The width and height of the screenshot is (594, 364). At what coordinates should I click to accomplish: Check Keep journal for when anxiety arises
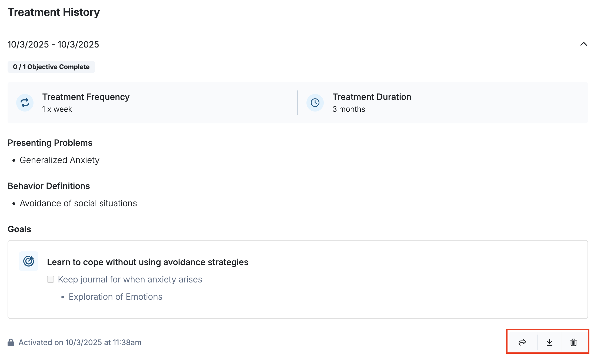click(x=51, y=279)
